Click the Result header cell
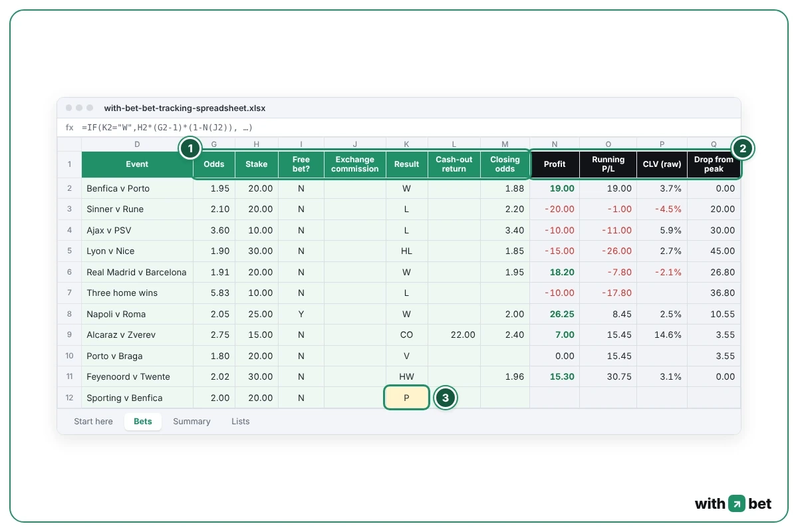798x532 pixels. point(406,164)
